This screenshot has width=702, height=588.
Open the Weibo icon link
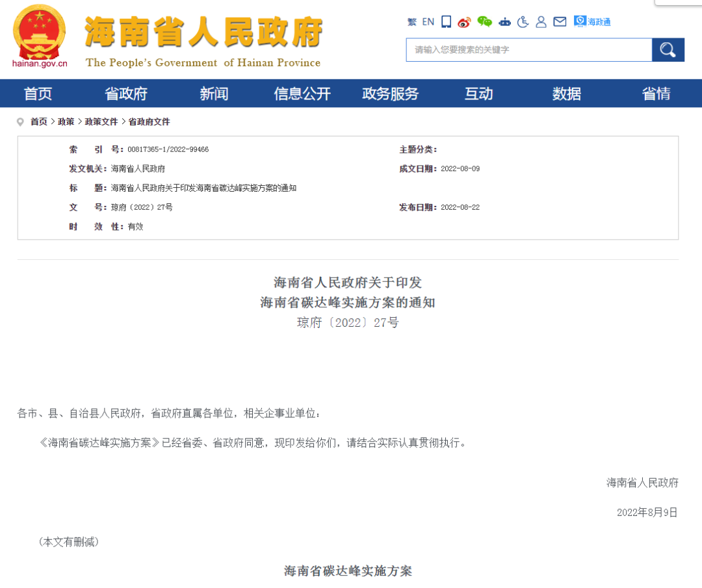tap(464, 22)
